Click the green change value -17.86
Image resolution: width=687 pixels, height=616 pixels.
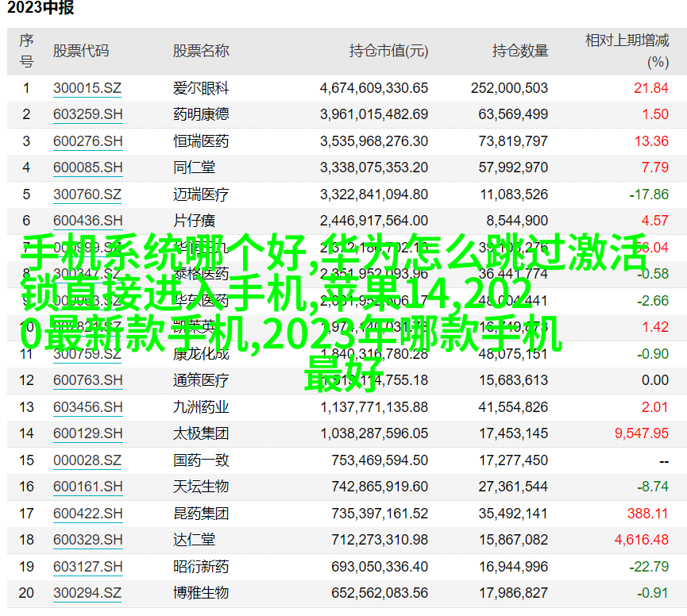pos(649,194)
